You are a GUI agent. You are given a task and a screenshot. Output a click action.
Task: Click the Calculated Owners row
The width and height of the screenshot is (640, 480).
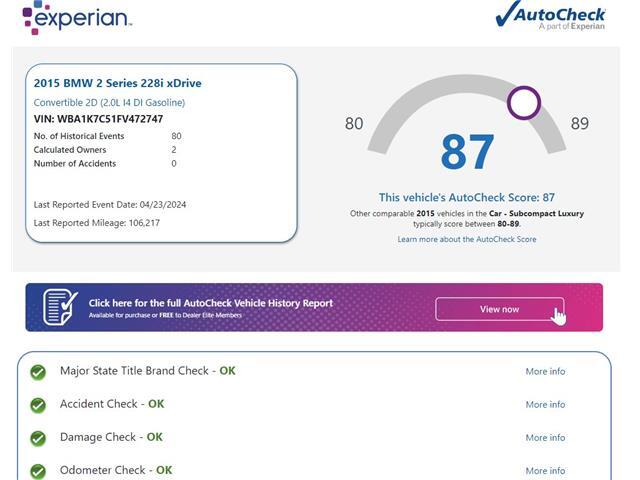click(105, 150)
